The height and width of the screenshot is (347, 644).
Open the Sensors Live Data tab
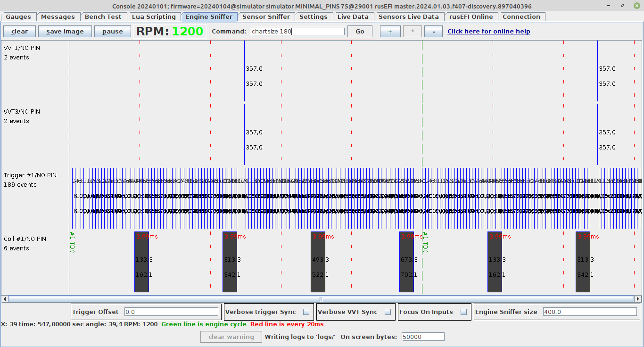coord(409,17)
